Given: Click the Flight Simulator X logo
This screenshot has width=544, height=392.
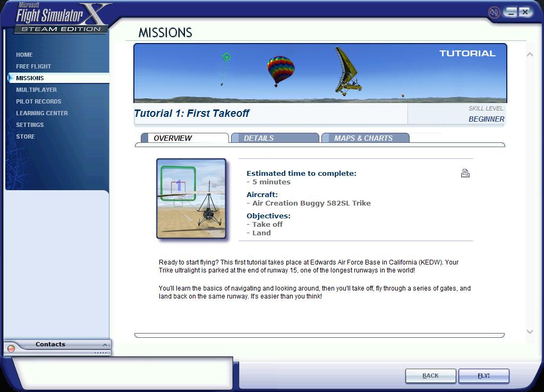Looking at the screenshot, I should click(62, 18).
